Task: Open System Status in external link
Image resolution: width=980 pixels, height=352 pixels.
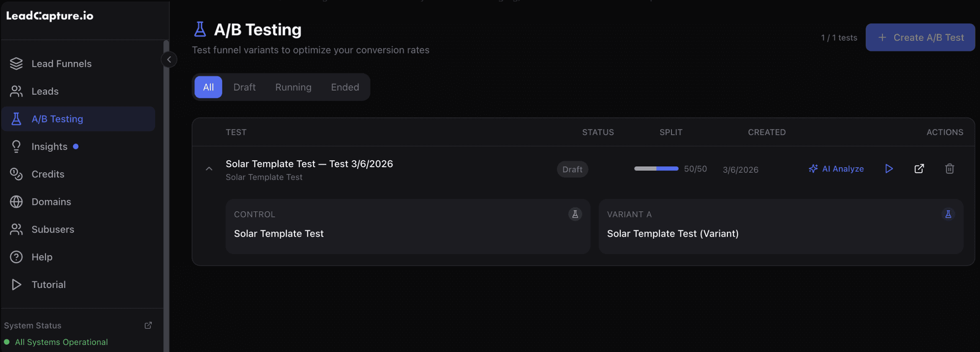Action: coord(148,325)
